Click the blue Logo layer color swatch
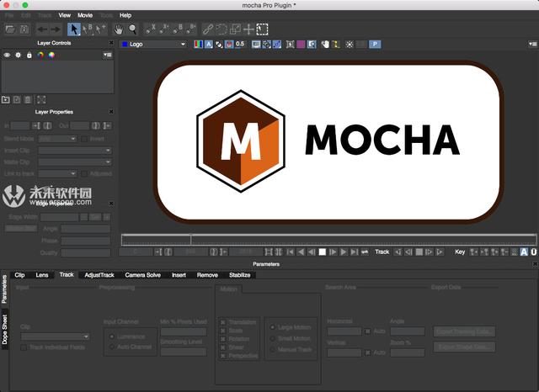The width and height of the screenshot is (539, 392). click(125, 44)
